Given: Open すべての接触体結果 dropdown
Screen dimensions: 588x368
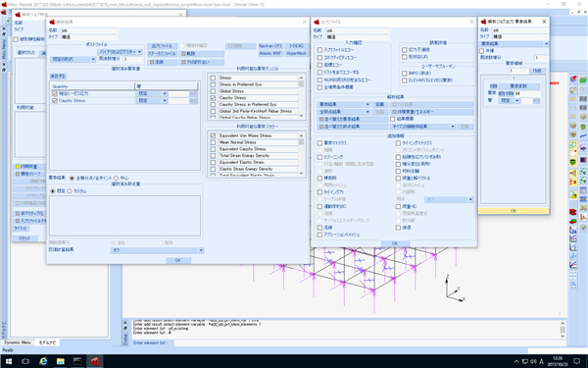Looking at the screenshot, I should pos(423,127).
